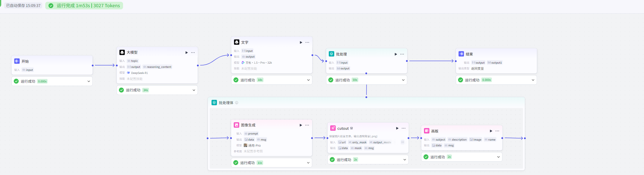Run the 画板 node with play button
Viewport: 644px width, 175px height.
click(491, 131)
